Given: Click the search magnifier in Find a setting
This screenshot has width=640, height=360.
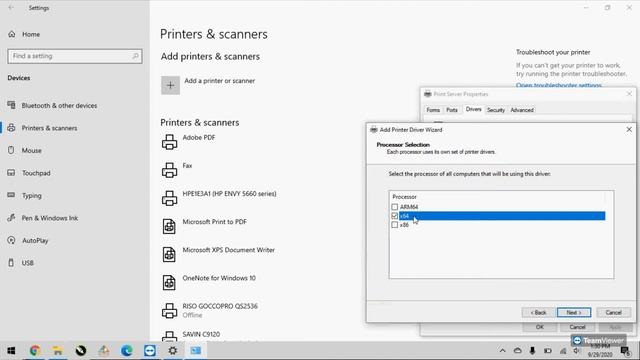Looking at the screenshot, I should (x=135, y=56).
